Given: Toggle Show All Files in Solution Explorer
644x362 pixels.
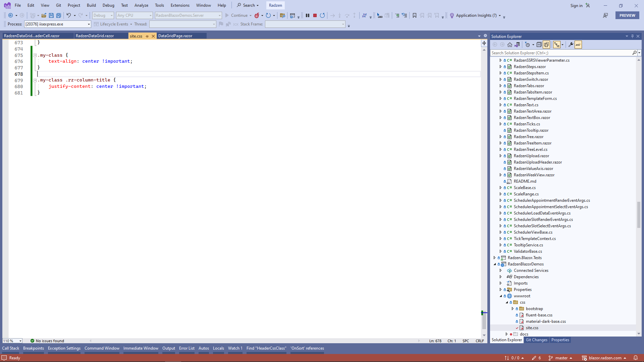Looking at the screenshot, I should pyautogui.click(x=546, y=44).
